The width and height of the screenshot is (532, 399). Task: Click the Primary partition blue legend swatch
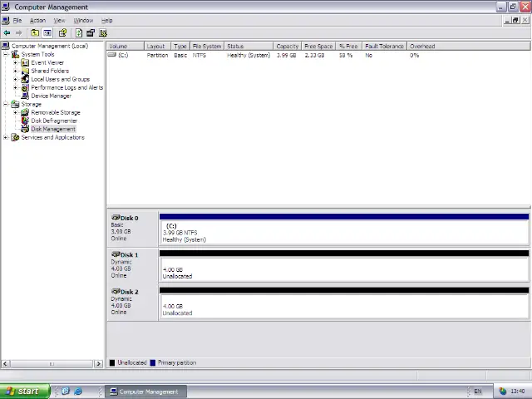[153, 362]
